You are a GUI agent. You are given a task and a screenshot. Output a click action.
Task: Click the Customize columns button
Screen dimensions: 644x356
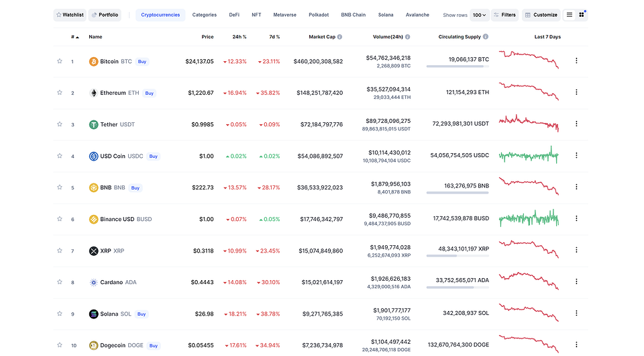coord(541,15)
